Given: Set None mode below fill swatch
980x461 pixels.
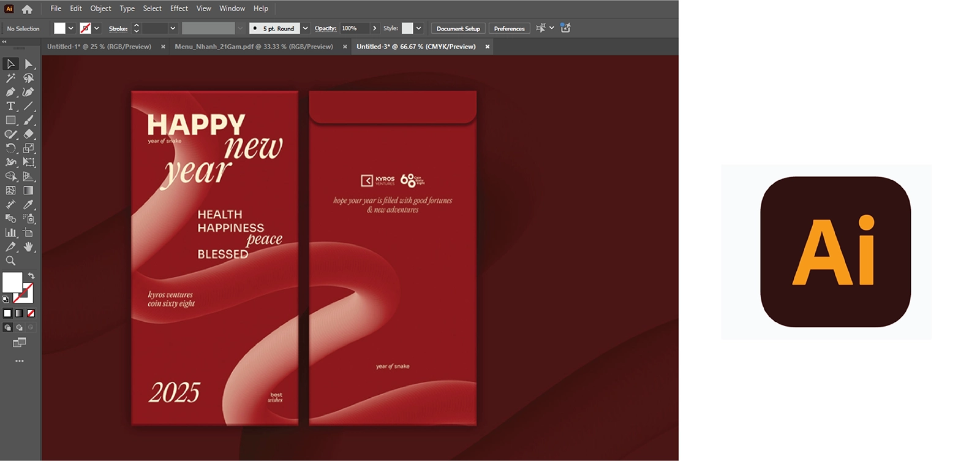Looking at the screenshot, I should (31, 313).
